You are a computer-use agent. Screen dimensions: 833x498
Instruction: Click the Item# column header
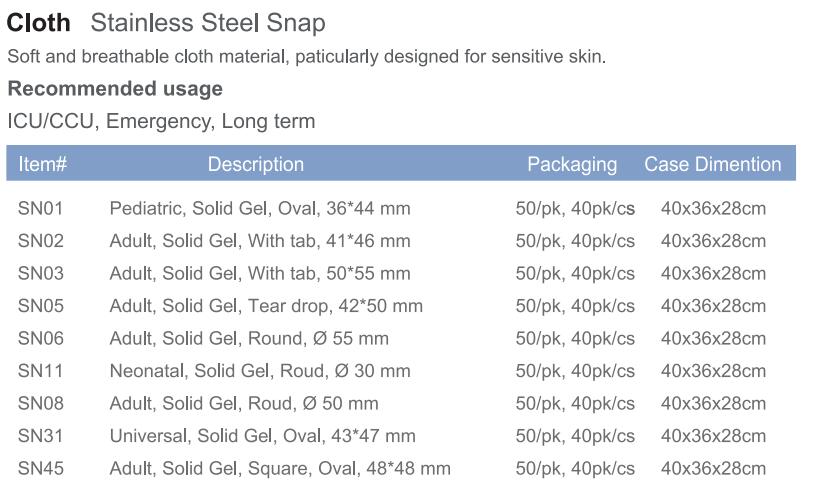click(x=42, y=164)
